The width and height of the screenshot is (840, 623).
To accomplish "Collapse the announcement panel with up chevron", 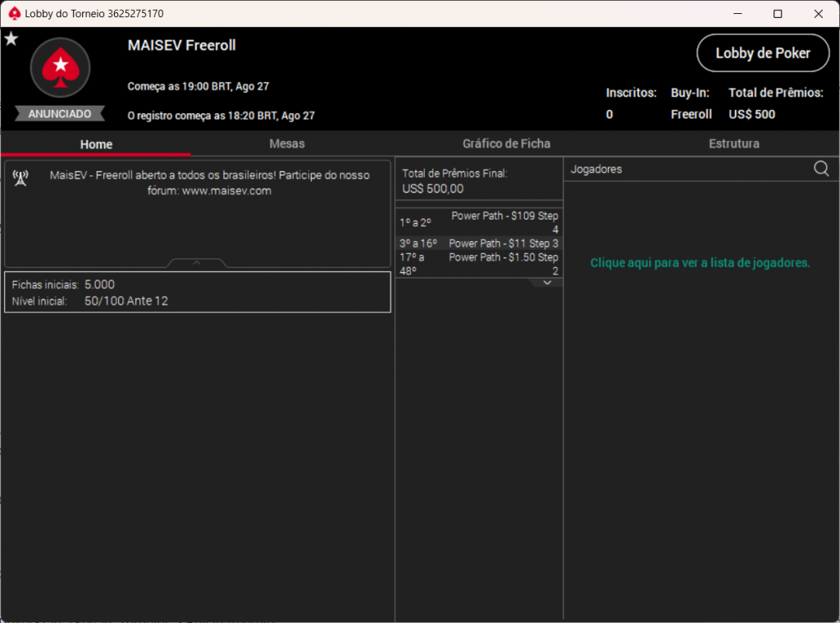I will pyautogui.click(x=197, y=263).
